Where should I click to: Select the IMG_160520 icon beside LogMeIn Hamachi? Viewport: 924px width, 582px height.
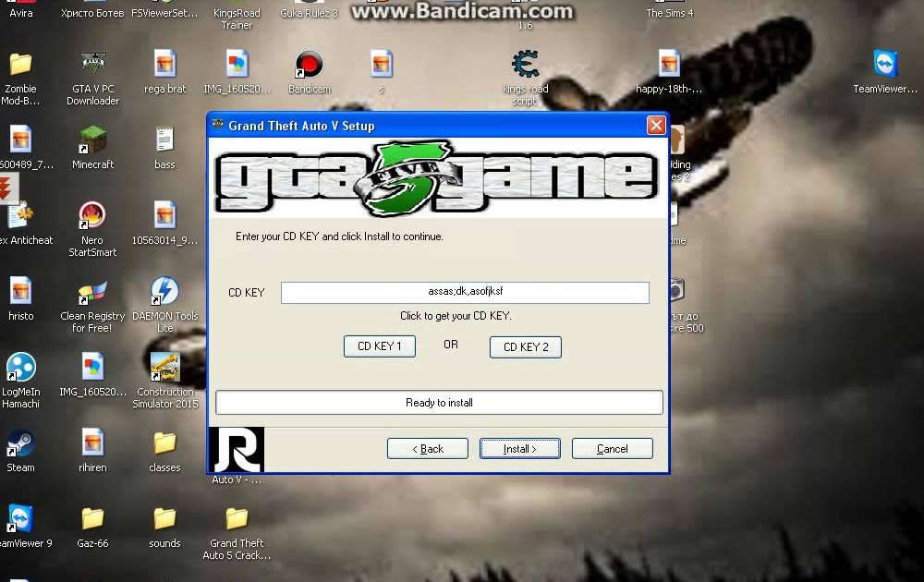point(92,367)
